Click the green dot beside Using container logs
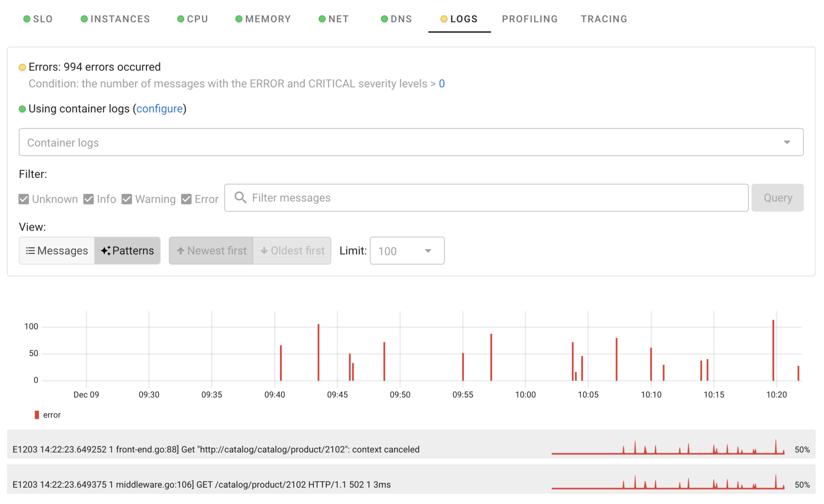The width and height of the screenshot is (824, 504). point(22,109)
